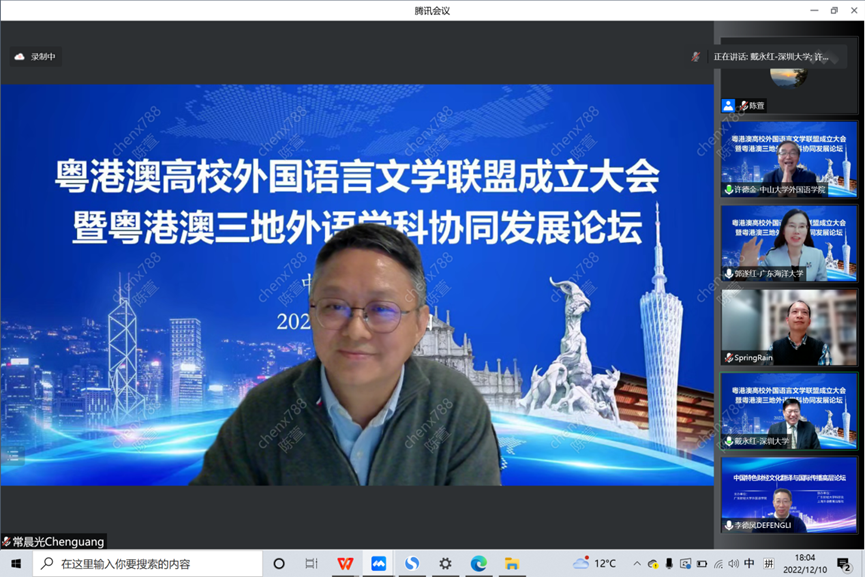Image resolution: width=865 pixels, height=577 pixels.
Task: Select the SpringRain participant video tile
Action: [x=789, y=327]
